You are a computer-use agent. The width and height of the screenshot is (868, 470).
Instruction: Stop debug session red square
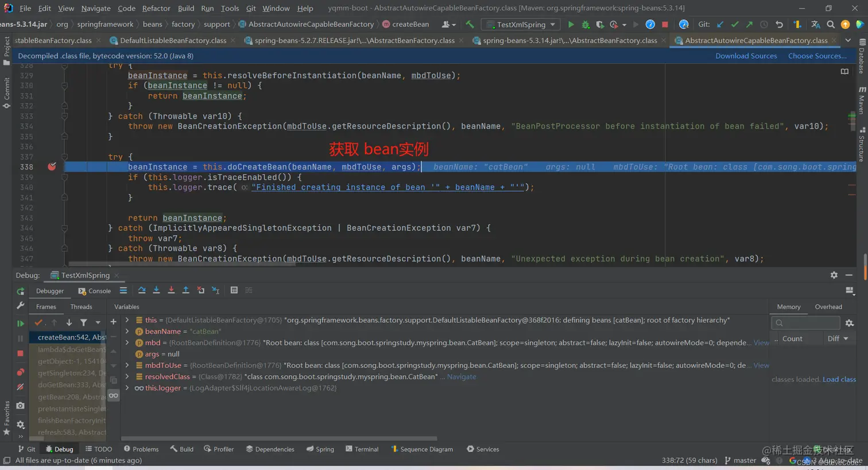[x=21, y=353]
